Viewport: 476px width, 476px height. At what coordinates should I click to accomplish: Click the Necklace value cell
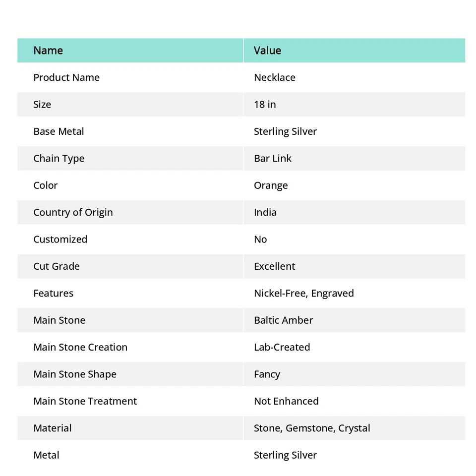click(275, 77)
